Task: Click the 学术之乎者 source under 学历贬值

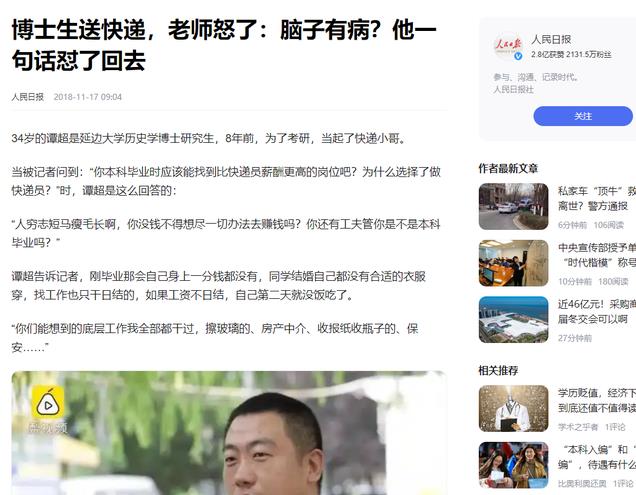Action: 578,427
